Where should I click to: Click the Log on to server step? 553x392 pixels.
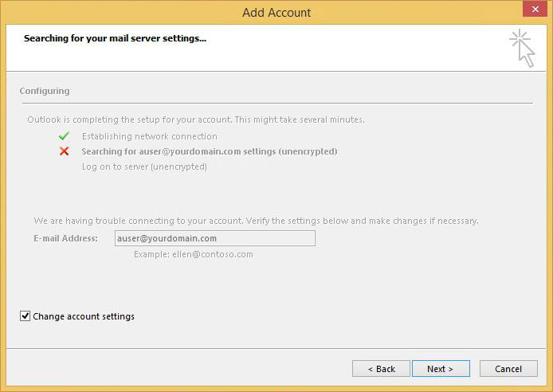coord(144,167)
